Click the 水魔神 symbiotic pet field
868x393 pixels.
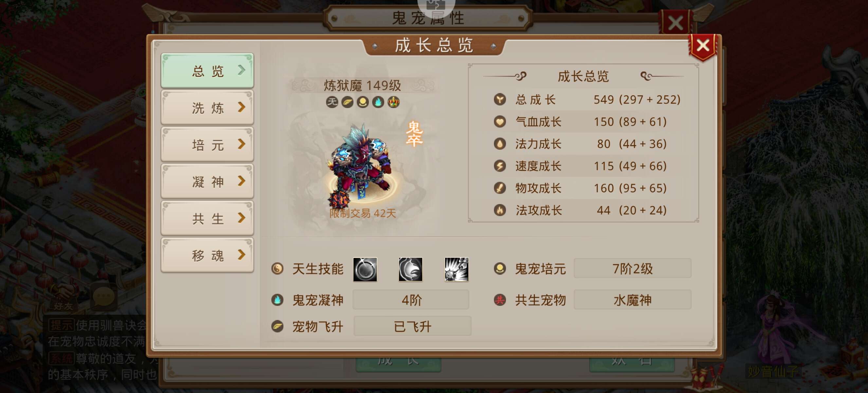[x=632, y=300]
